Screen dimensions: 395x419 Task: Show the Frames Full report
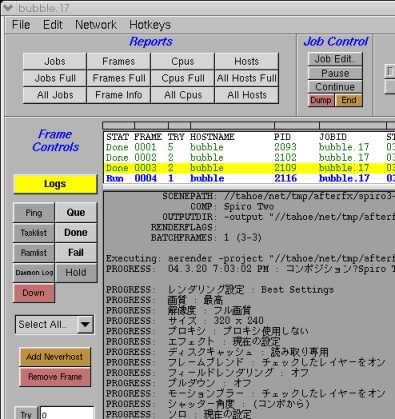[x=119, y=78]
